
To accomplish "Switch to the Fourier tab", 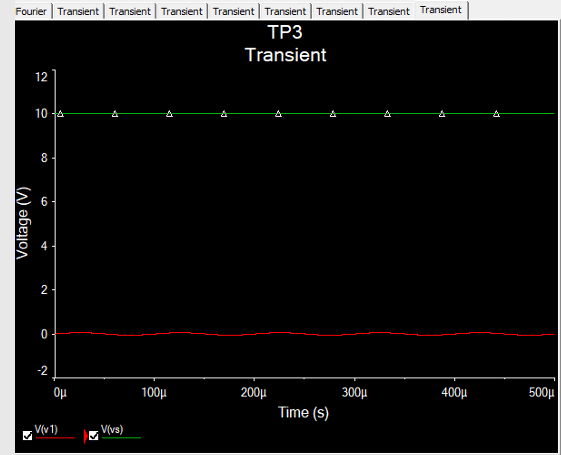I will pyautogui.click(x=31, y=11).
